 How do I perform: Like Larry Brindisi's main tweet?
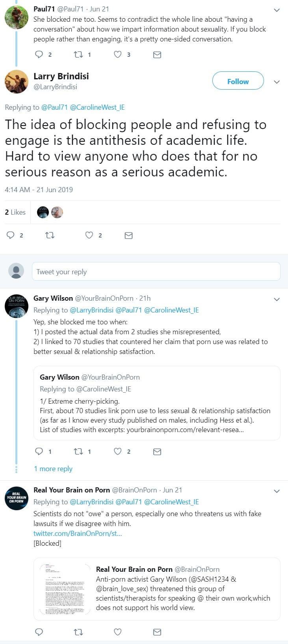[x=89, y=235]
